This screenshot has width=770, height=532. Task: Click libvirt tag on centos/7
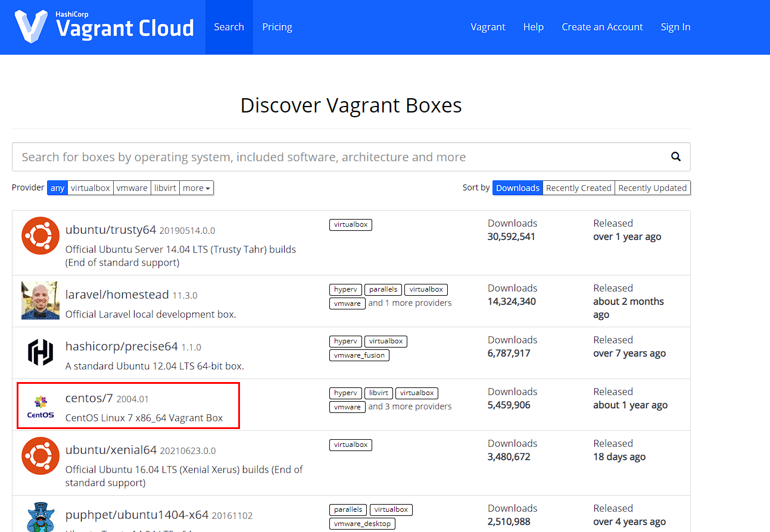tap(378, 393)
